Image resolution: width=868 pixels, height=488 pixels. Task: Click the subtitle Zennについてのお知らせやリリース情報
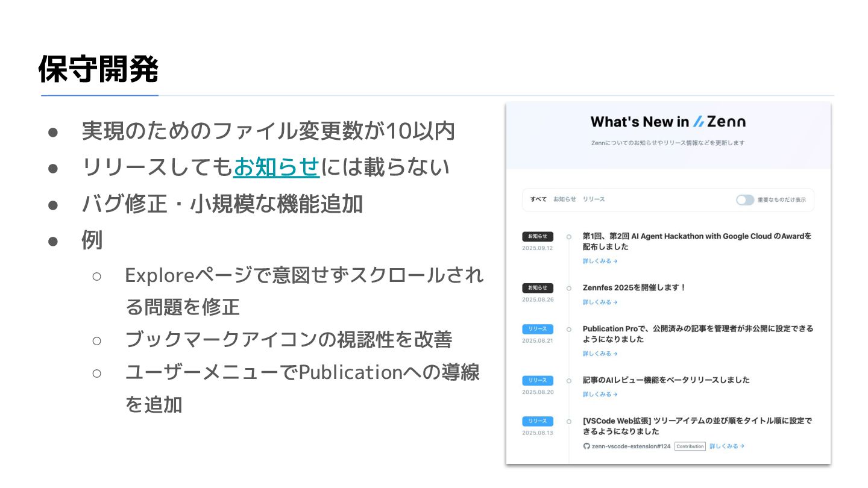pos(668,143)
